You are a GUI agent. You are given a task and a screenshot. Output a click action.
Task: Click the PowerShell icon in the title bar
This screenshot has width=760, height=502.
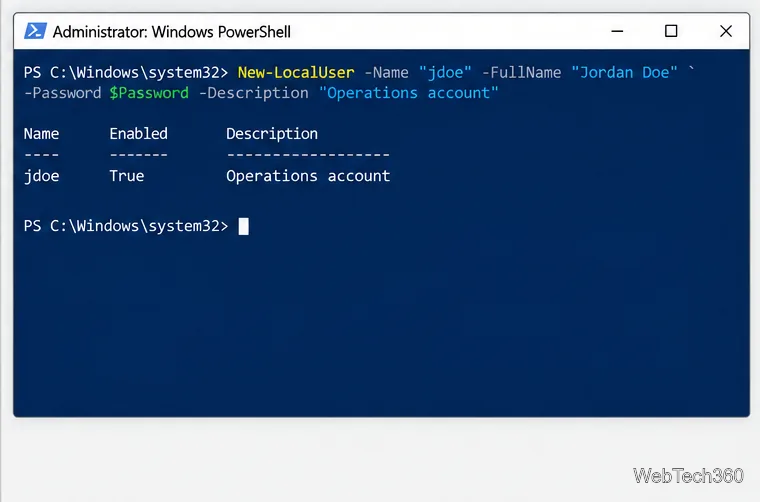(35, 31)
